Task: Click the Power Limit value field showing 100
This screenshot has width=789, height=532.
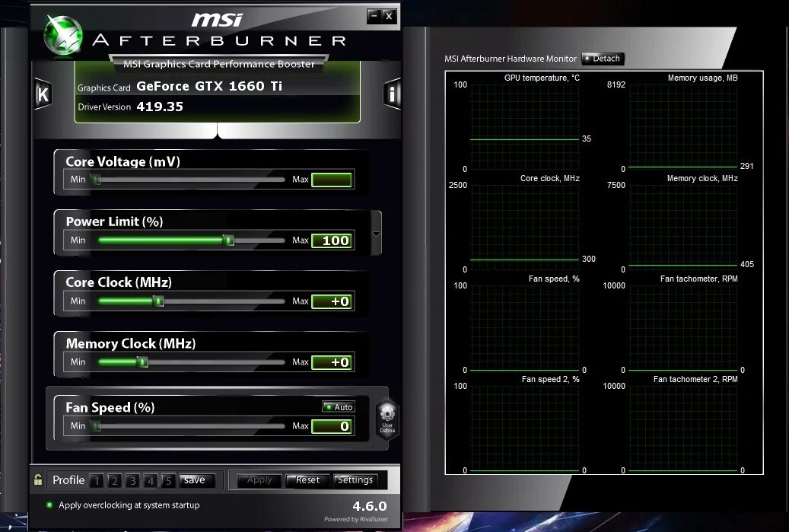Action: coord(332,241)
